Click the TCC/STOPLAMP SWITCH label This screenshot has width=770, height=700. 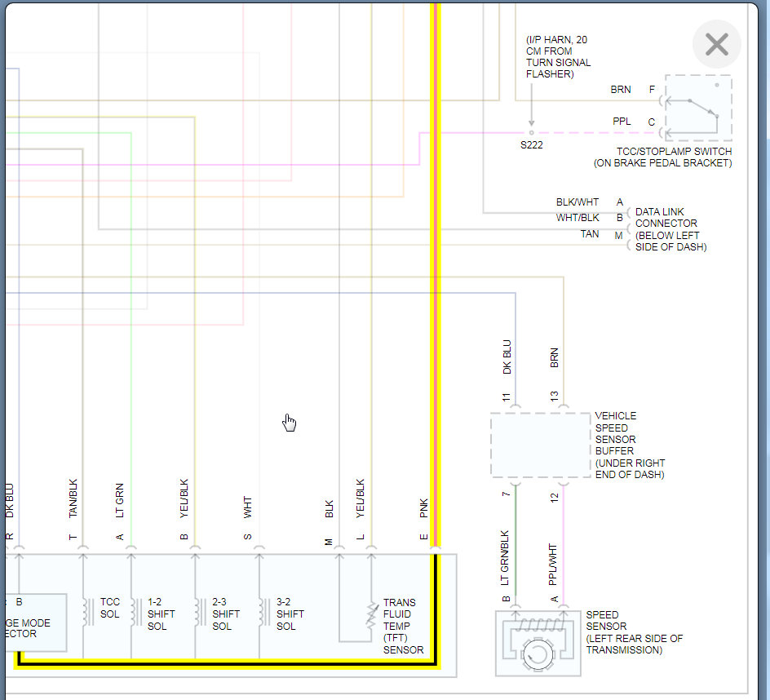(662, 157)
